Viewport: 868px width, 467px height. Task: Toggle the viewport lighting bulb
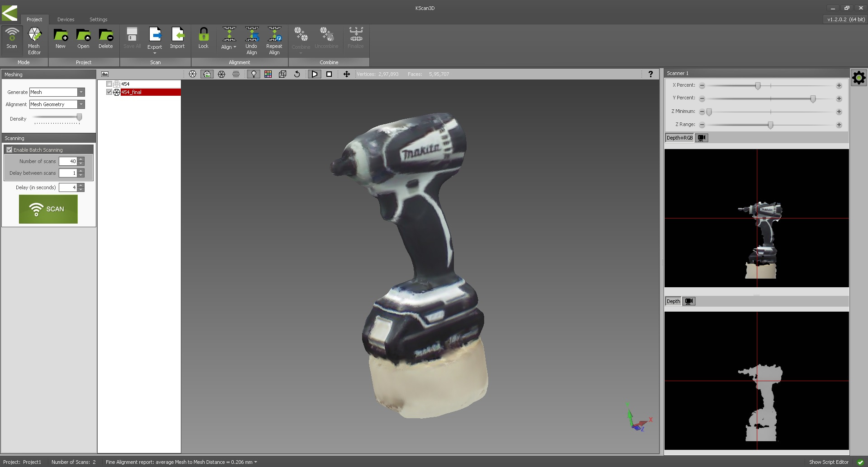[254, 74]
